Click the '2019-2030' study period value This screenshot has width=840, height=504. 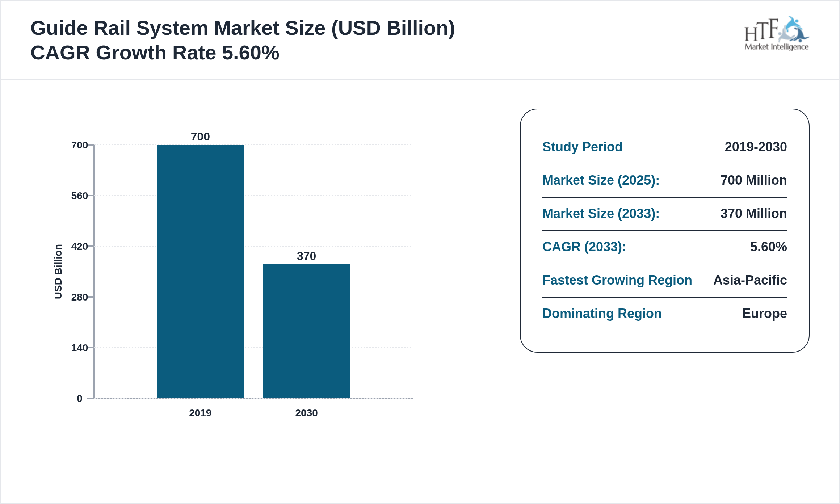756,147
